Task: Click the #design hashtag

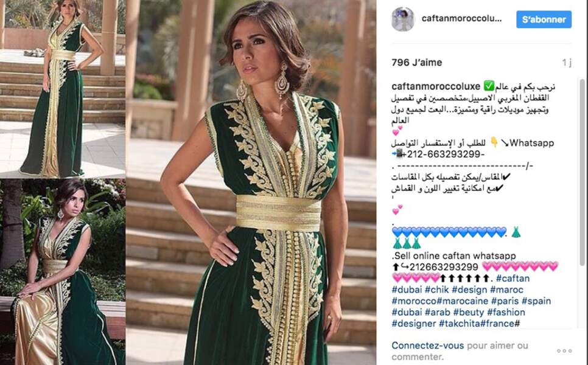Action: click(x=469, y=290)
